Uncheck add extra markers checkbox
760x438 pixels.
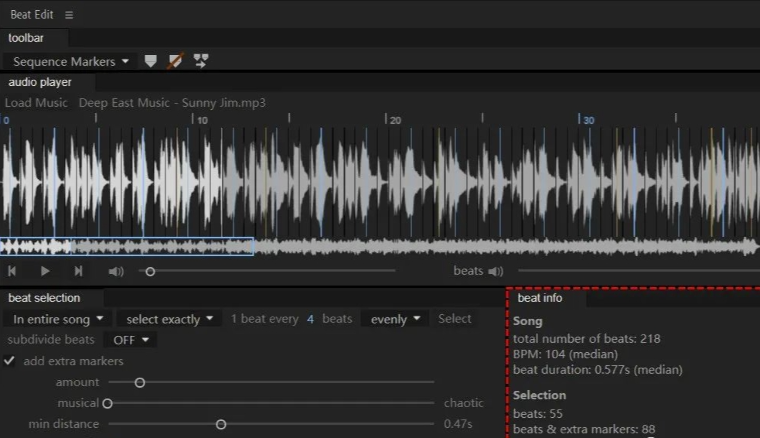pos(10,361)
